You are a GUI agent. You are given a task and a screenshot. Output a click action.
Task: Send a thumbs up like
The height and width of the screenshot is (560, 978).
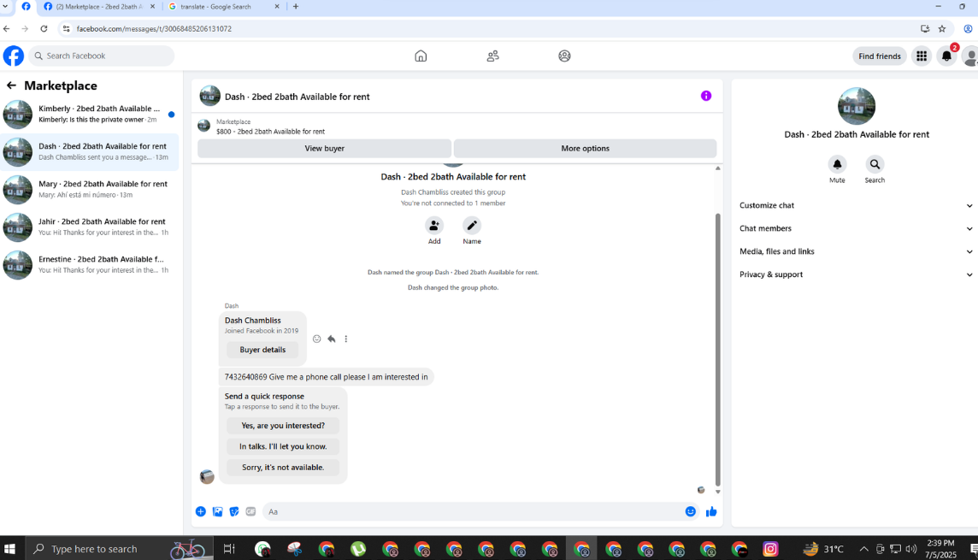pos(711,511)
